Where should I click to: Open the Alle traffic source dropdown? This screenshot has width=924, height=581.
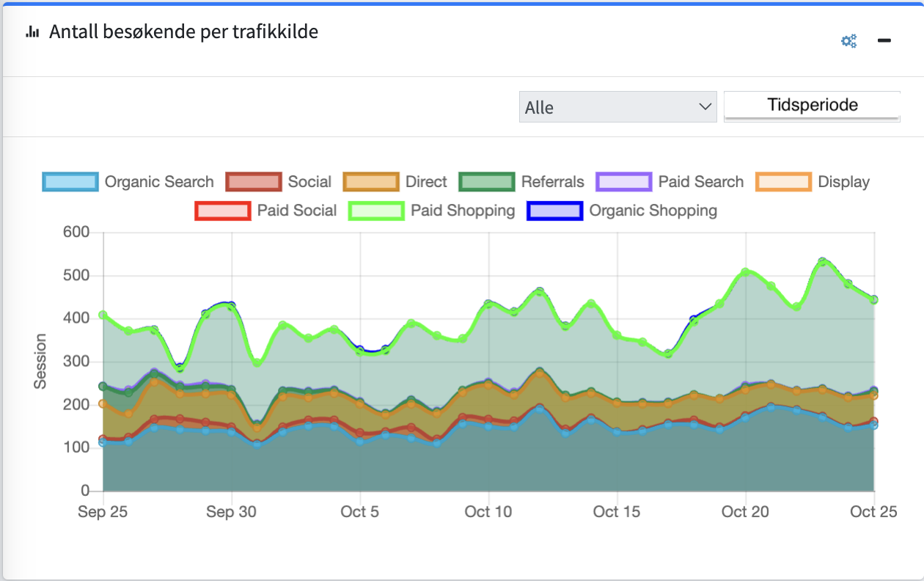(617, 107)
